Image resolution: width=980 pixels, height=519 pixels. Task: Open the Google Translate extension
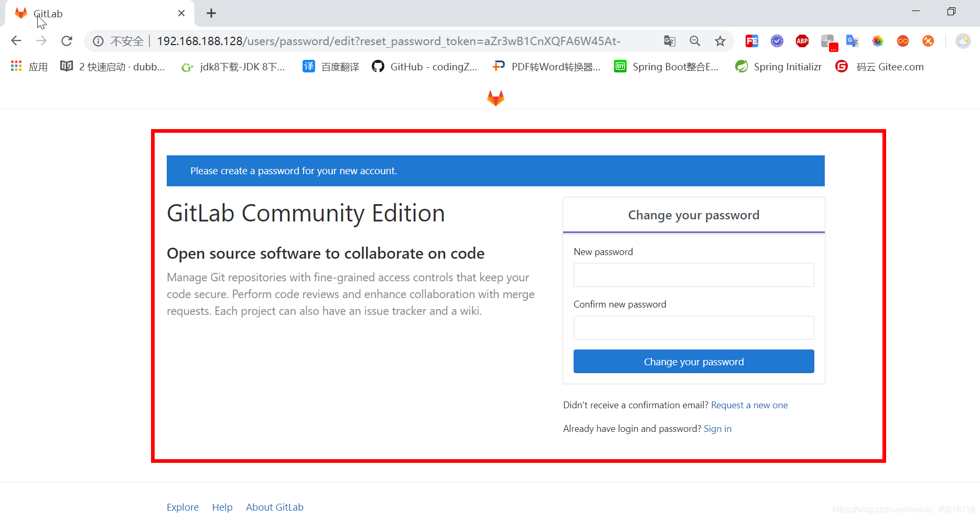853,41
